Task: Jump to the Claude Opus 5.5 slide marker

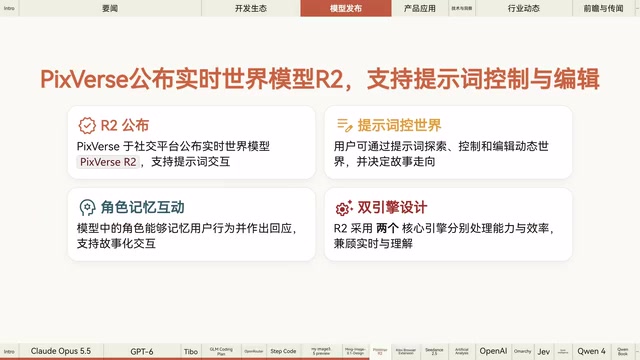Action: 61,351
